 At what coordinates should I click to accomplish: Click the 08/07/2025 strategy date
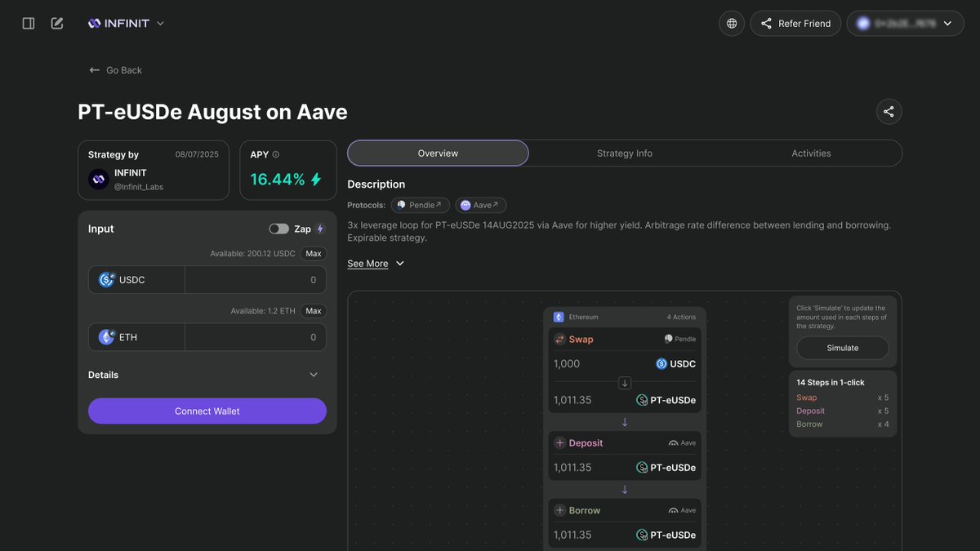197,154
